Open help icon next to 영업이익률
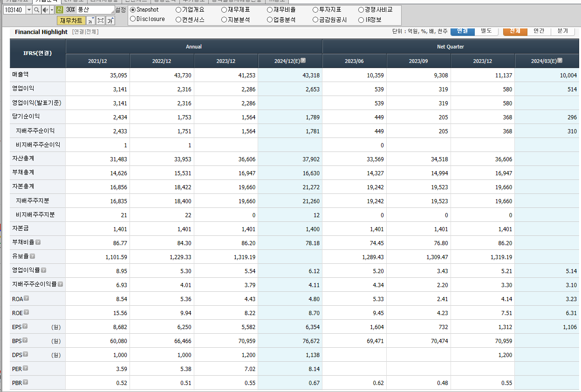581x392 pixels. pyautogui.click(x=43, y=270)
